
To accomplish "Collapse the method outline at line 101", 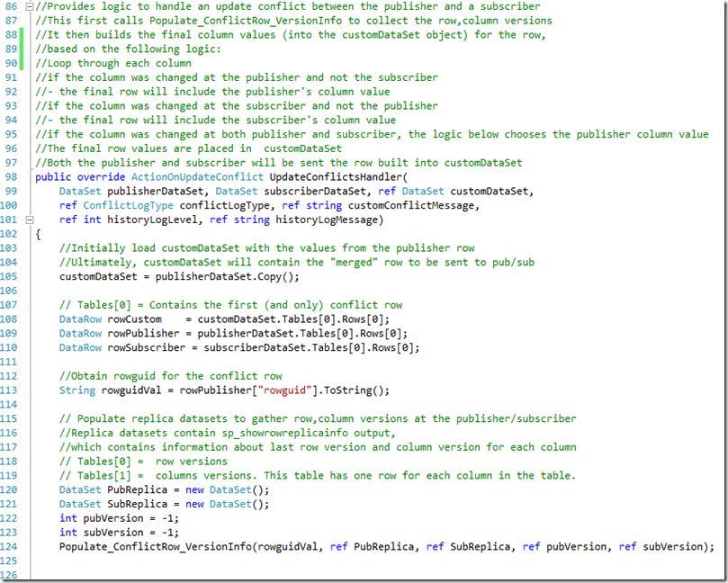I will tap(30, 220).
